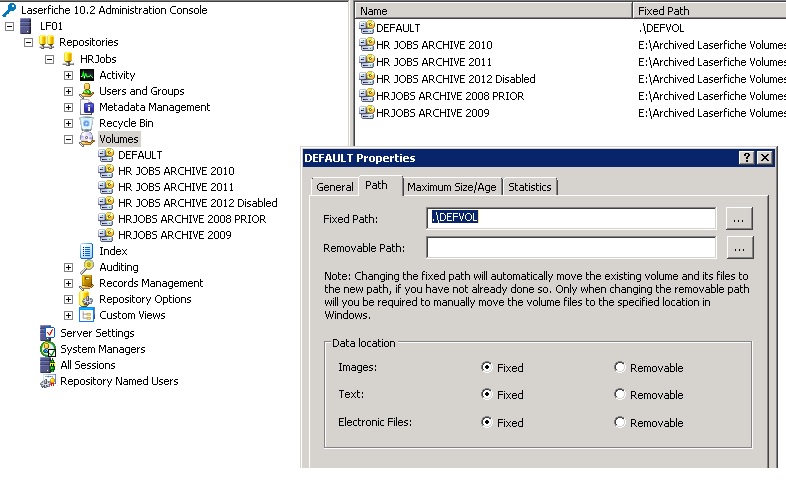The width and height of the screenshot is (786, 482).
Task: Click the DEFAULT volume icon in the tree
Action: [x=106, y=155]
